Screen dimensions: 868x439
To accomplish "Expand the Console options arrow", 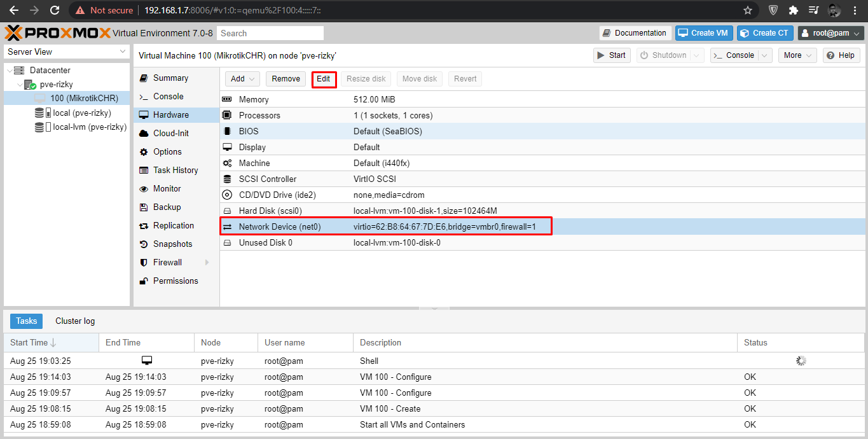I will (765, 55).
